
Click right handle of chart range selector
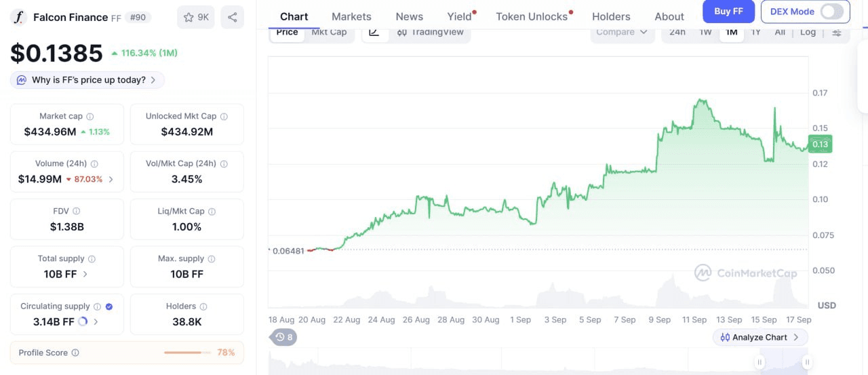806,361
